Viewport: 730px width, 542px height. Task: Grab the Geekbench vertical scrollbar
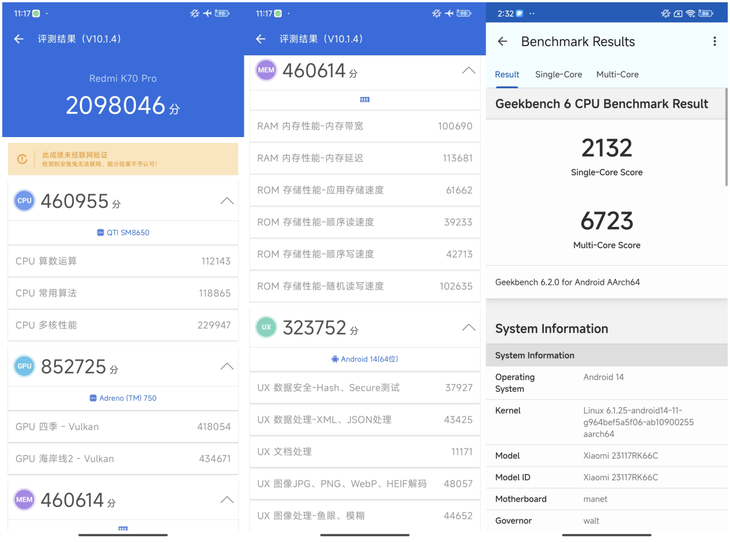tap(726, 136)
